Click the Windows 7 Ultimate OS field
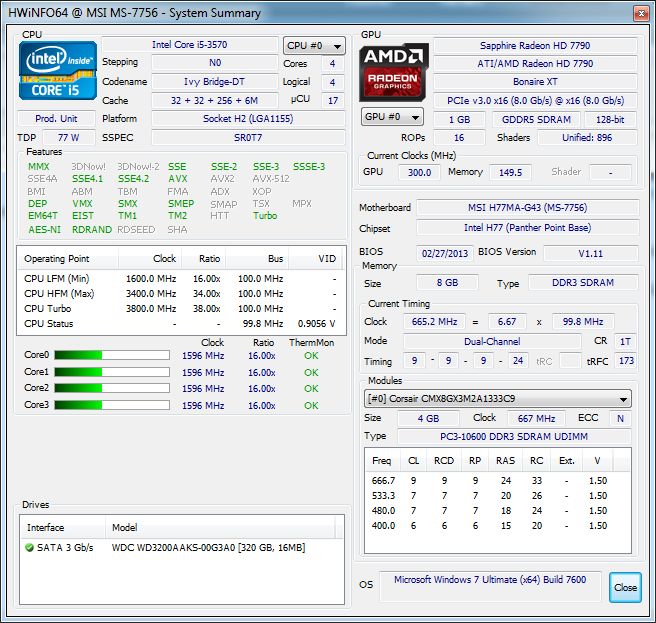 [490, 587]
